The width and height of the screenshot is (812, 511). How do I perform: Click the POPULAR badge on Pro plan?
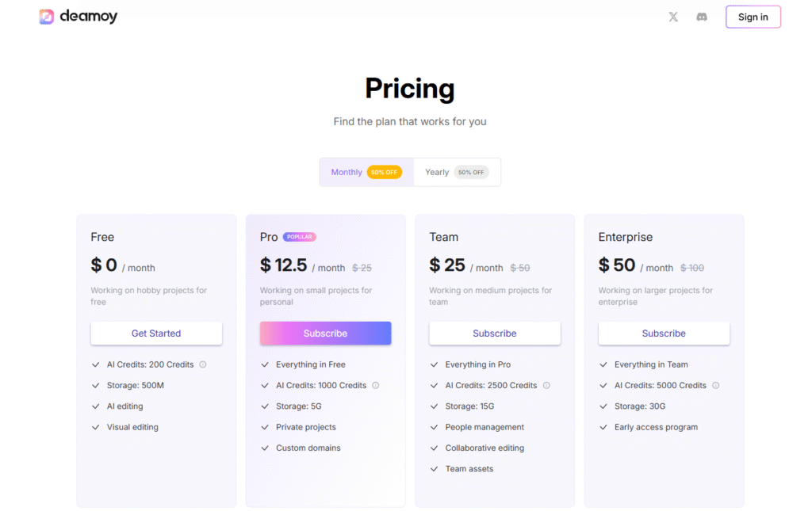click(300, 237)
